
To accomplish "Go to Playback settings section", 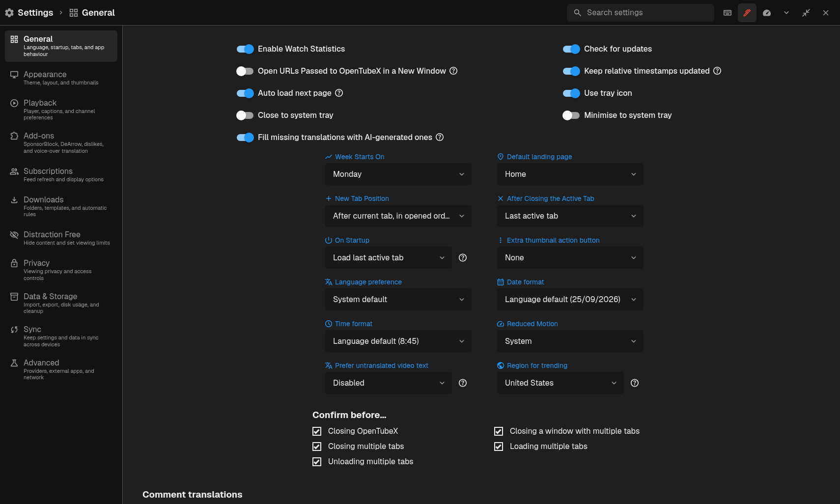I will tap(61, 110).
